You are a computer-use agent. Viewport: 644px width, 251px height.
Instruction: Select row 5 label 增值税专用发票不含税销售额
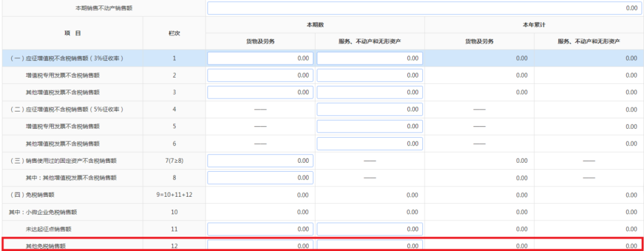pyautogui.click(x=63, y=126)
